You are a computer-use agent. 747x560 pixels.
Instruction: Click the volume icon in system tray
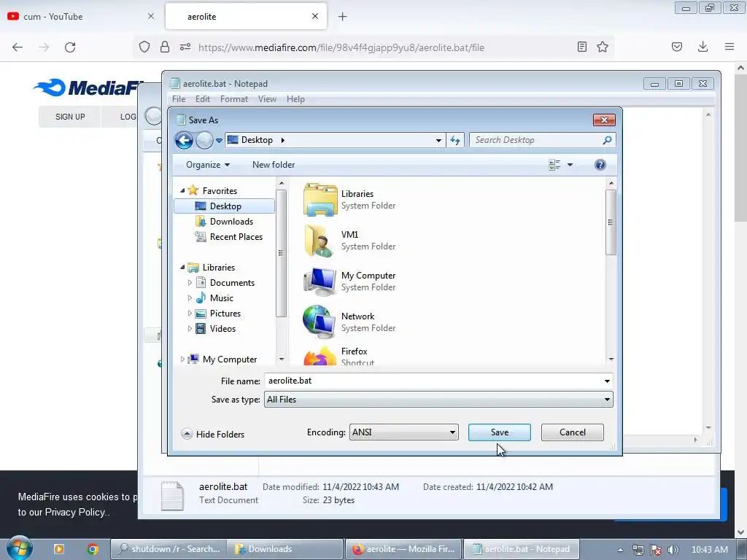[673, 550]
